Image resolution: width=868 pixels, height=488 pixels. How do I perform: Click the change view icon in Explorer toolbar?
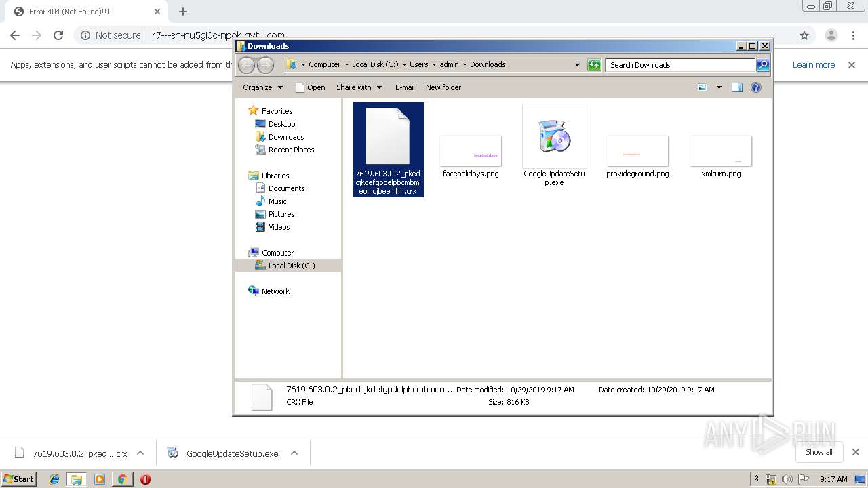703,87
